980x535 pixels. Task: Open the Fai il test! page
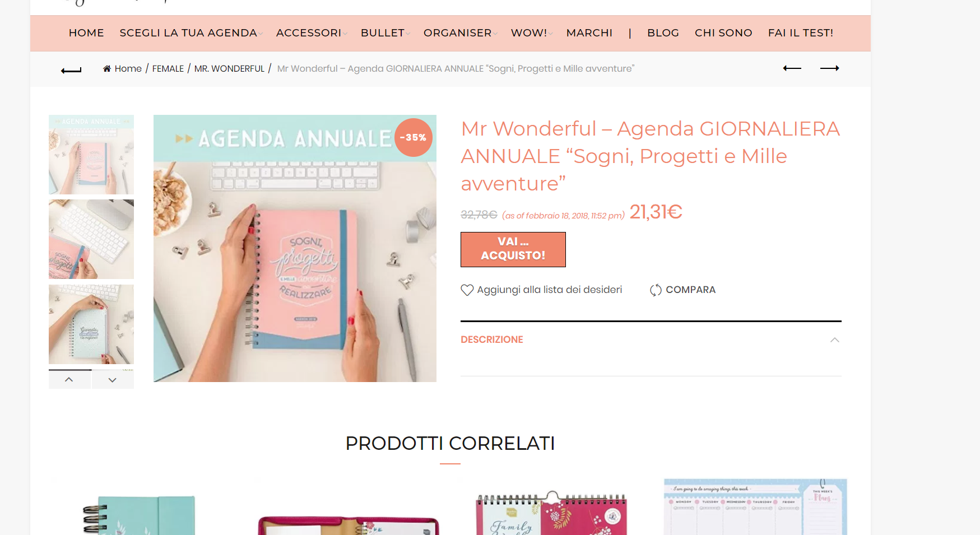point(800,33)
